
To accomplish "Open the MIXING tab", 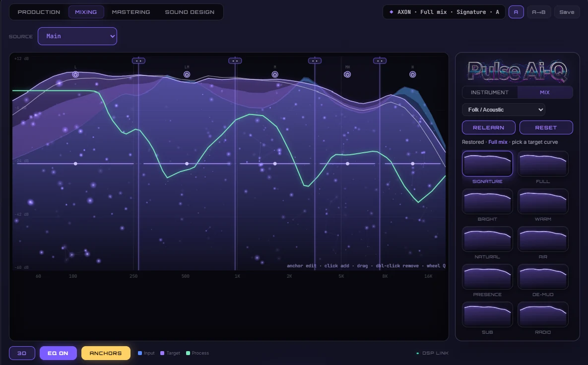I will pyautogui.click(x=86, y=12).
